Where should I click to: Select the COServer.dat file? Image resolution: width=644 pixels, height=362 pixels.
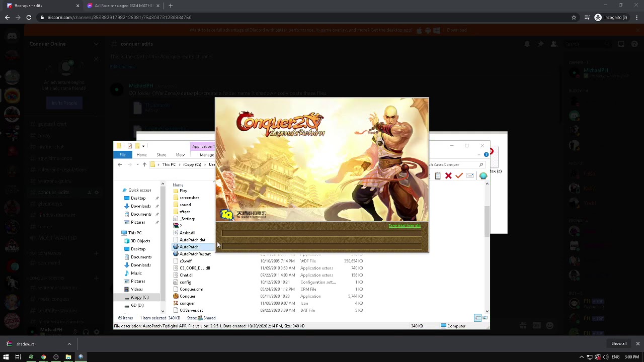click(x=188, y=310)
